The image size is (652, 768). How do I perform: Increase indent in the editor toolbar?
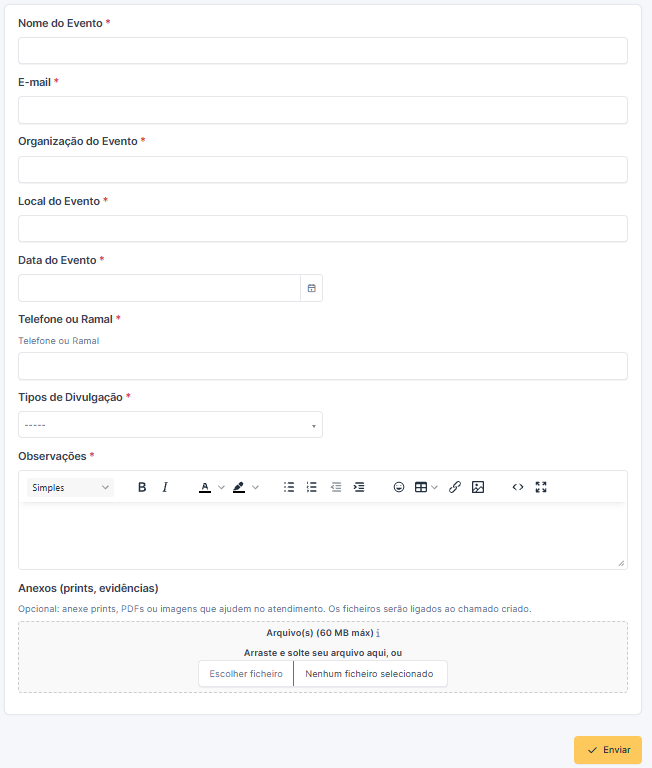click(359, 487)
